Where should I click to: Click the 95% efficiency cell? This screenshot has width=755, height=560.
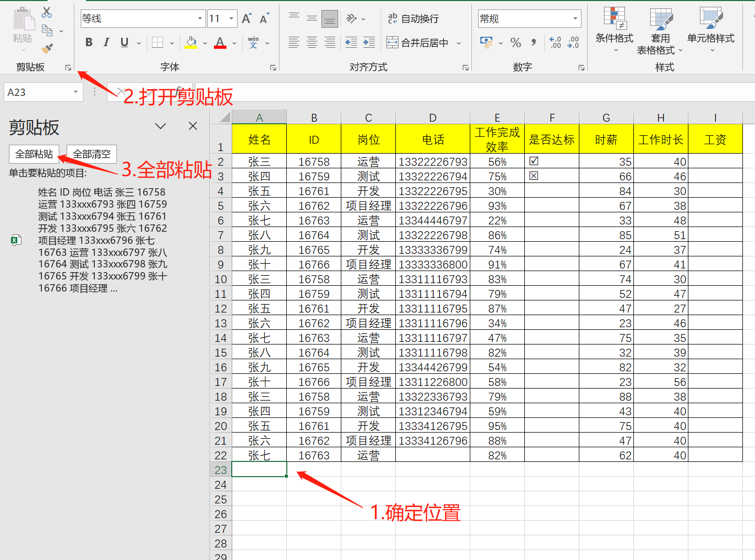[497, 426]
